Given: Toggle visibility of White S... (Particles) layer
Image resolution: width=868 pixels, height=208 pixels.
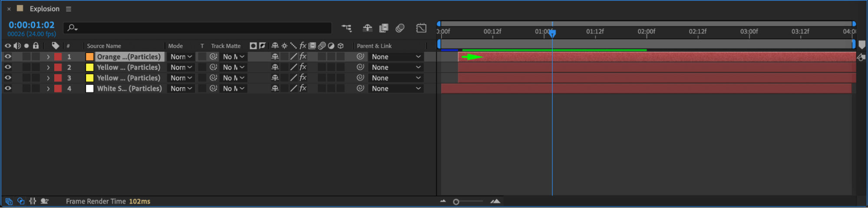Looking at the screenshot, I should tap(8, 89).
